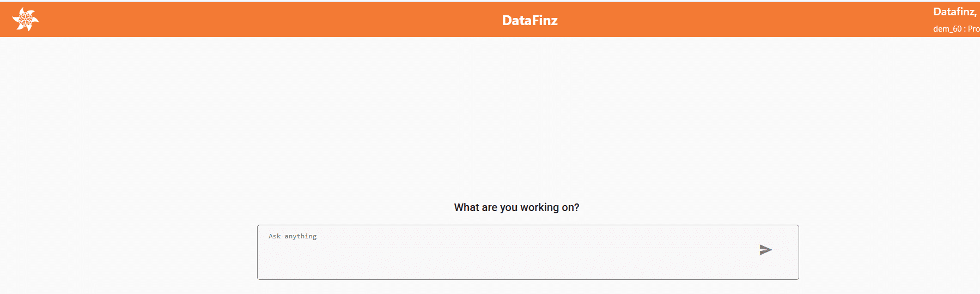
Task: Select the logo in the orange header bar
Action: coord(25,20)
